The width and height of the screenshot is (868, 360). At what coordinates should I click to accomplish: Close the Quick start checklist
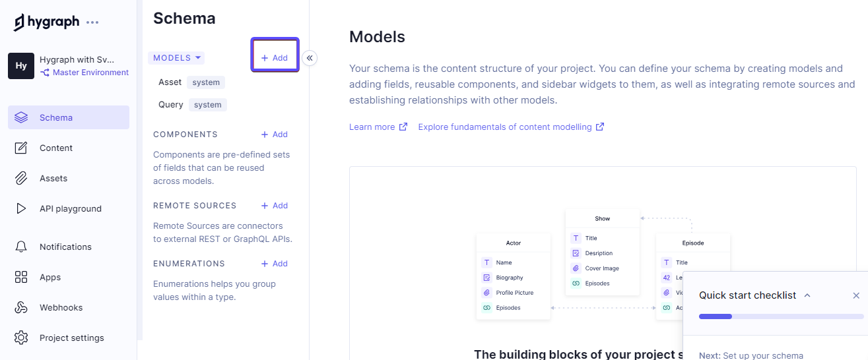click(856, 295)
